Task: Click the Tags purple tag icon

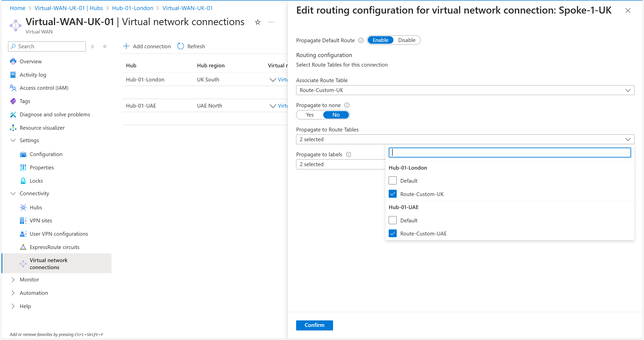Action: click(13, 101)
